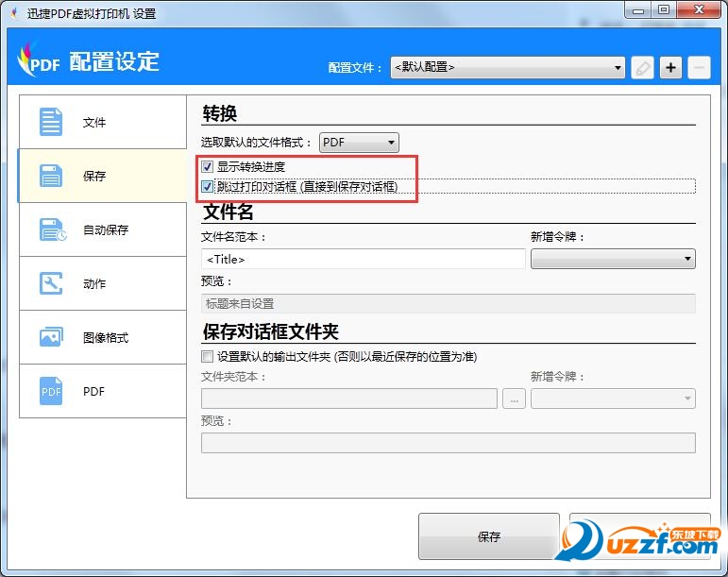The width and height of the screenshot is (728, 577).
Task: Add a new profile with plus icon
Action: pos(670,68)
